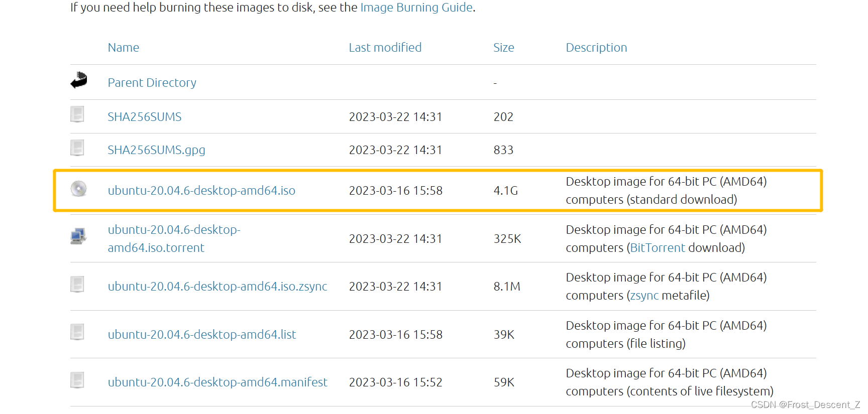This screenshot has height=414, width=868.
Task: Open the SHA256SUMS.gpg signature link
Action: coord(157,150)
